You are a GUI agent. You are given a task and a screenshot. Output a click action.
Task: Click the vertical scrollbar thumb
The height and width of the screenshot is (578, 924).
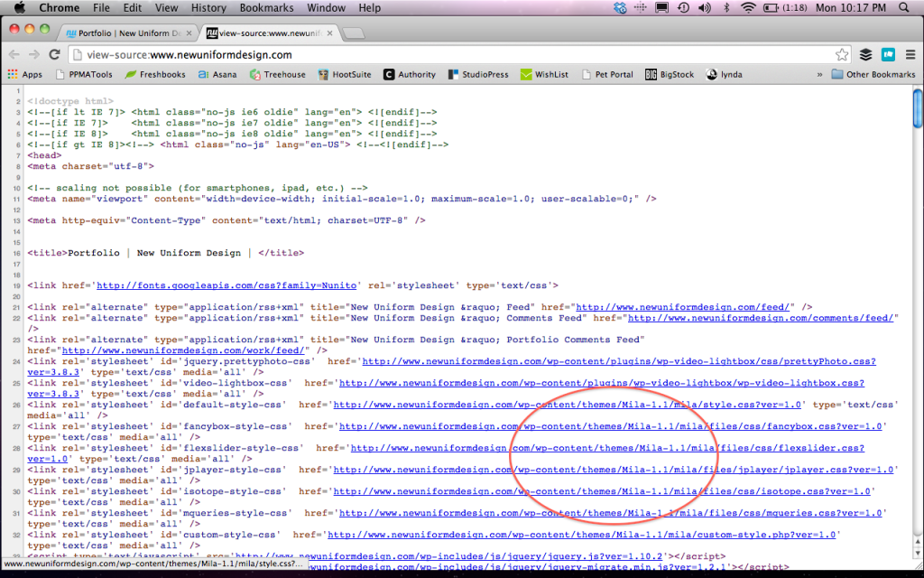918,108
